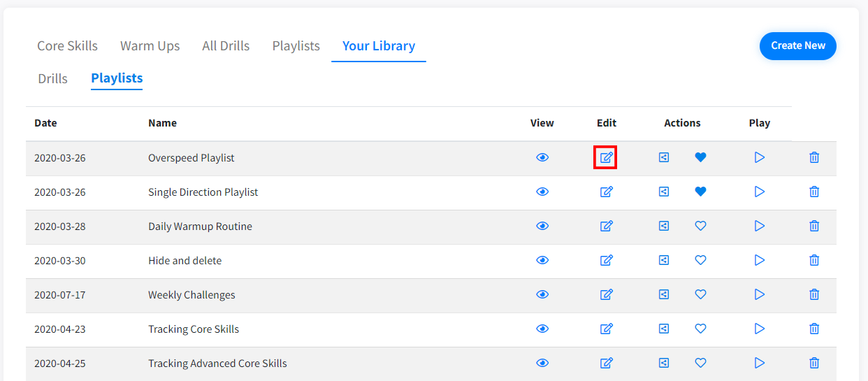Screen dimensions: 868x381
Task: Play the Daily Warmup Routine playlist
Action: pos(760,226)
